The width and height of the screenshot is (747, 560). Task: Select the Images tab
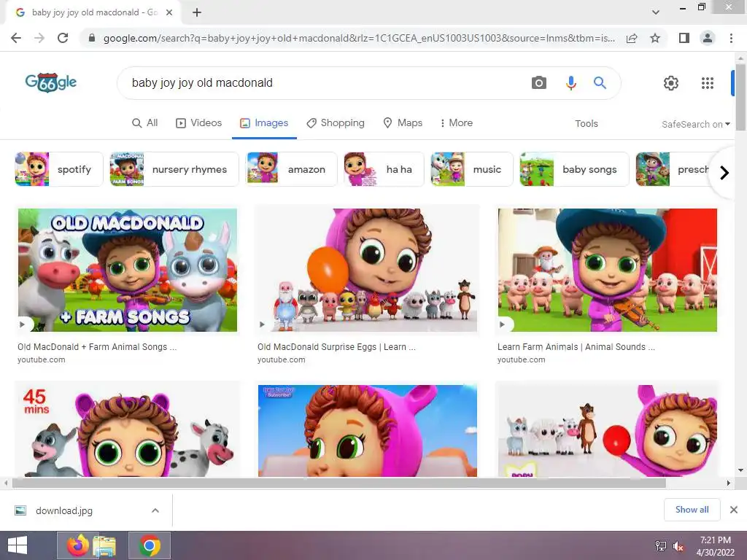[264, 122]
